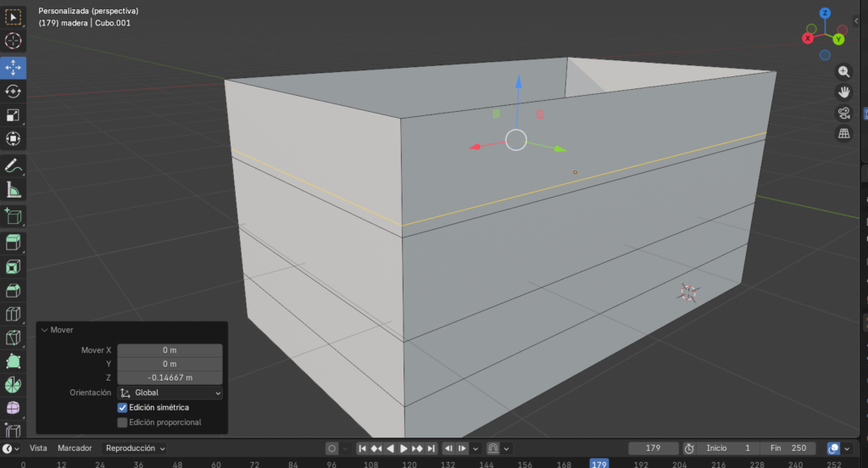Viewport: 868px width, 468px height.
Task: Click the Mover X value field
Action: pos(170,351)
